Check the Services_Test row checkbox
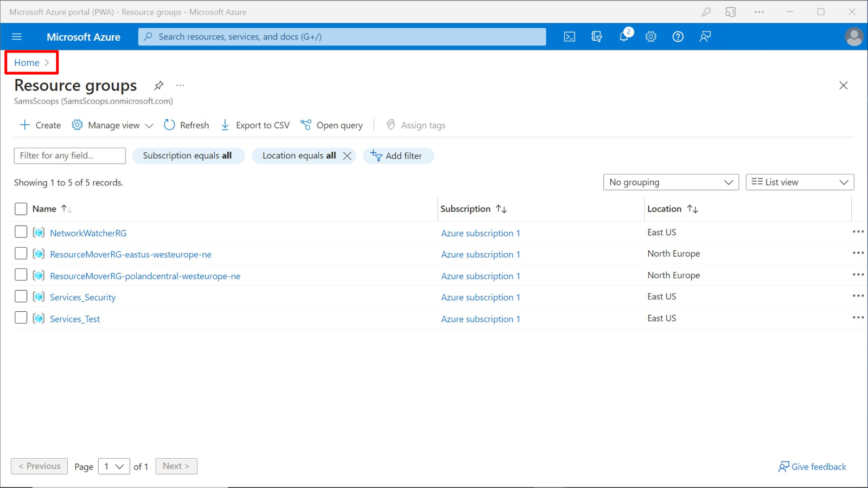Image resolution: width=868 pixels, height=488 pixels. [x=21, y=318]
